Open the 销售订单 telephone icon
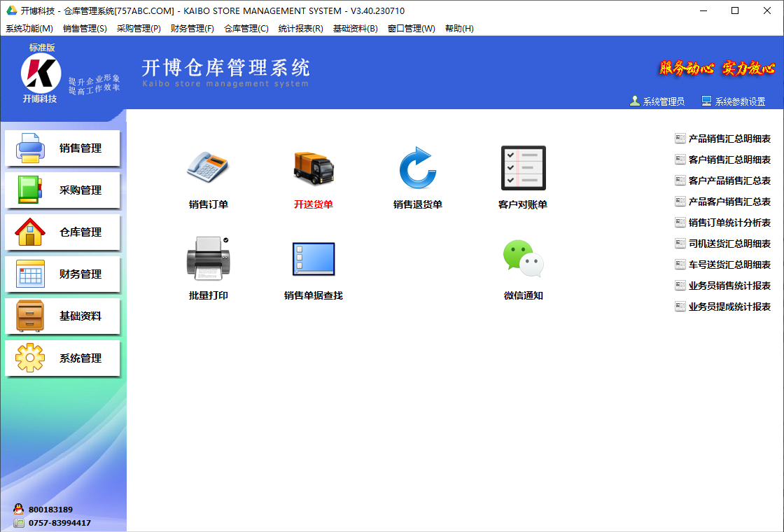Viewport: 784px width, 532px height. click(208, 167)
